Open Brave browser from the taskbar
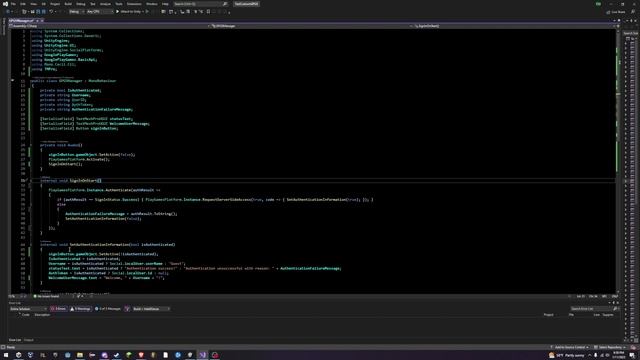 pos(141,355)
